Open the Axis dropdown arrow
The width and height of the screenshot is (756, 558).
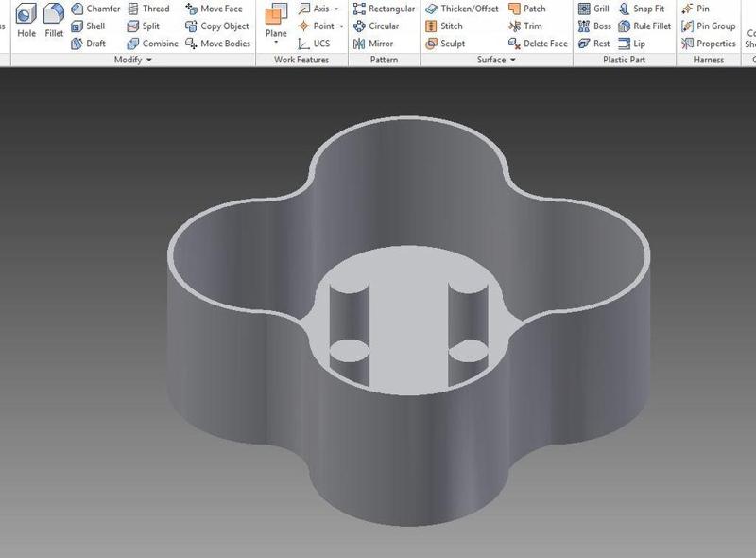pos(336,9)
